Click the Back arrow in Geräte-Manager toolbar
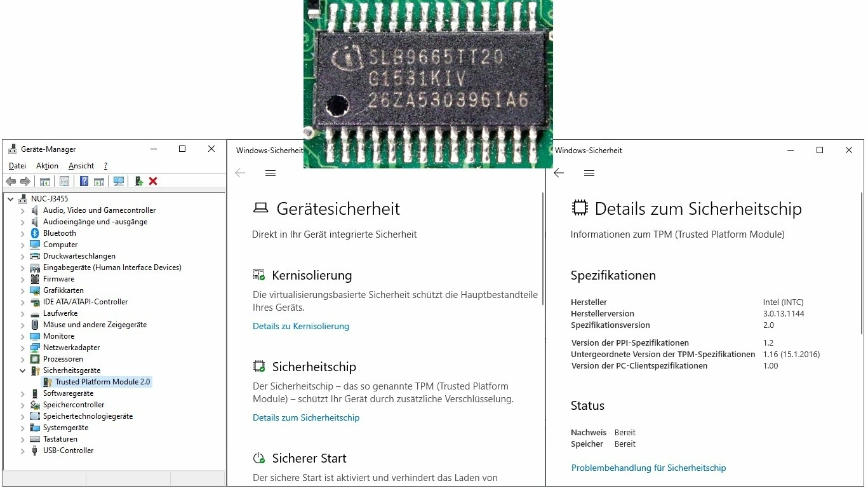Viewport: 868px width, 488px height. click(11, 181)
